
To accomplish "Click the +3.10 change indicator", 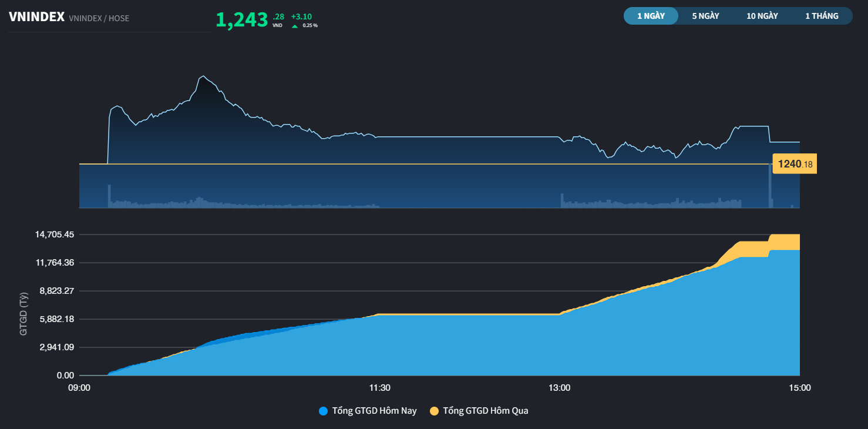I will click(x=301, y=17).
